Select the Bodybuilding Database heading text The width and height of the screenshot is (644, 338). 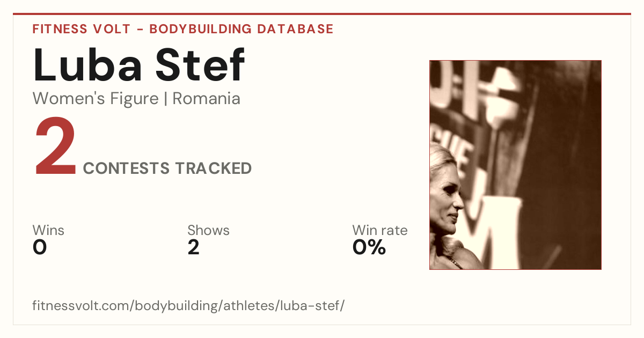pos(241,29)
